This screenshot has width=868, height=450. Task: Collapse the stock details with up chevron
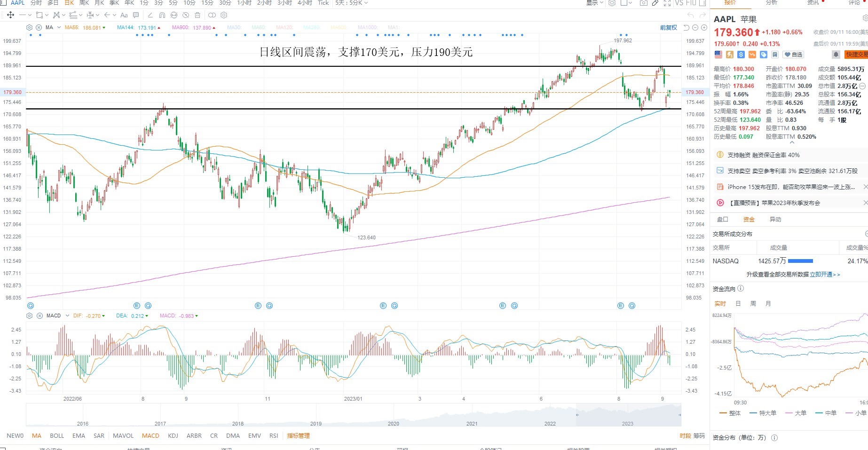[792, 142]
